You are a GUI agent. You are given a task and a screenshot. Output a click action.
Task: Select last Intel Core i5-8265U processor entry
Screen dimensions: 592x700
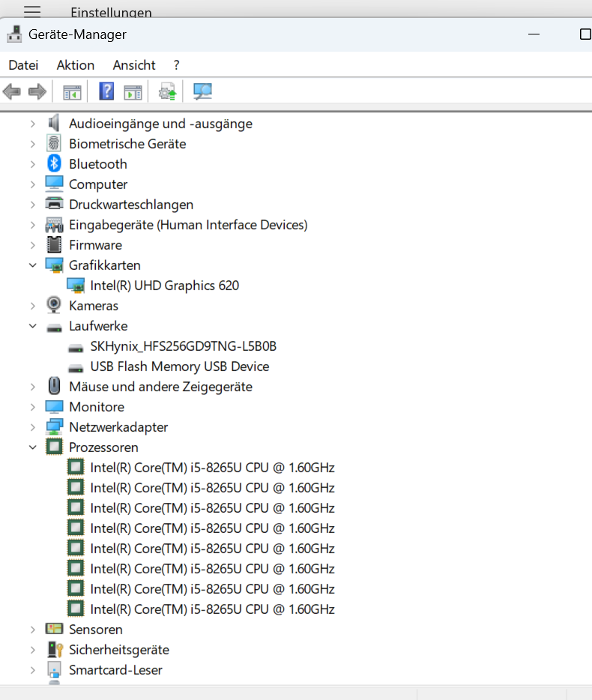pyautogui.click(x=212, y=609)
